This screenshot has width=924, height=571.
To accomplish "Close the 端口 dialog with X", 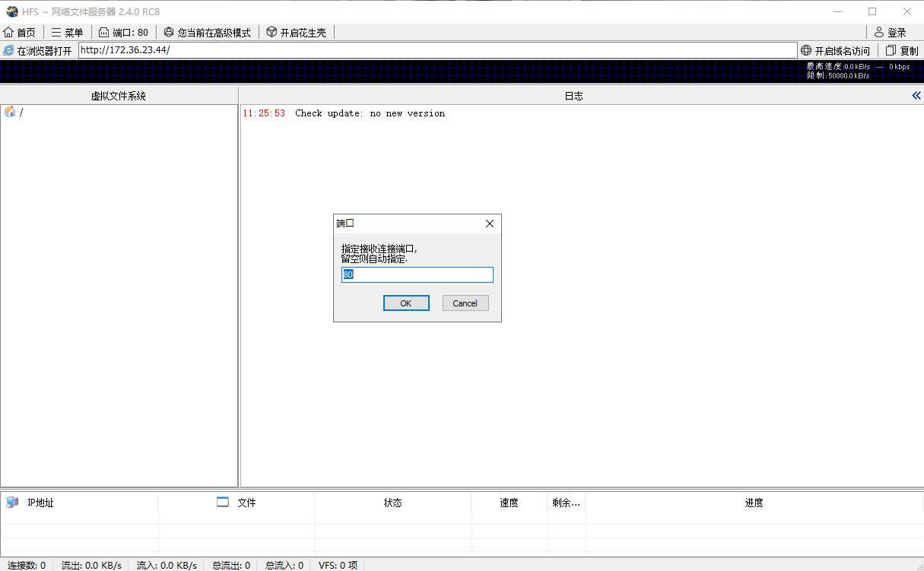I will [x=489, y=224].
